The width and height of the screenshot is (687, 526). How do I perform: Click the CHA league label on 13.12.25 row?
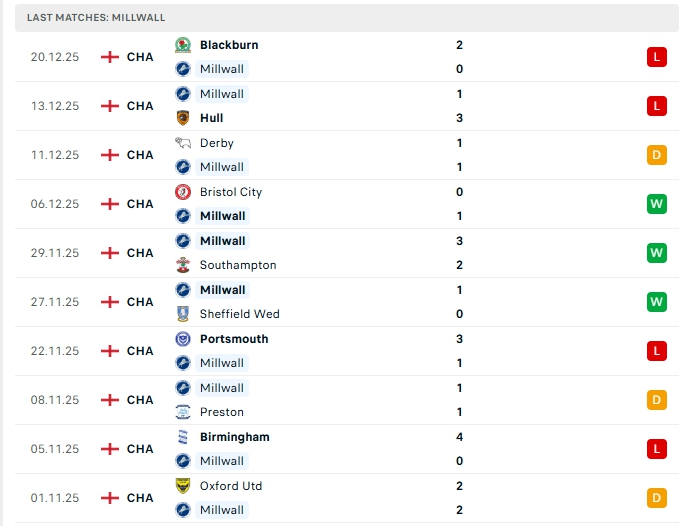pyautogui.click(x=140, y=106)
